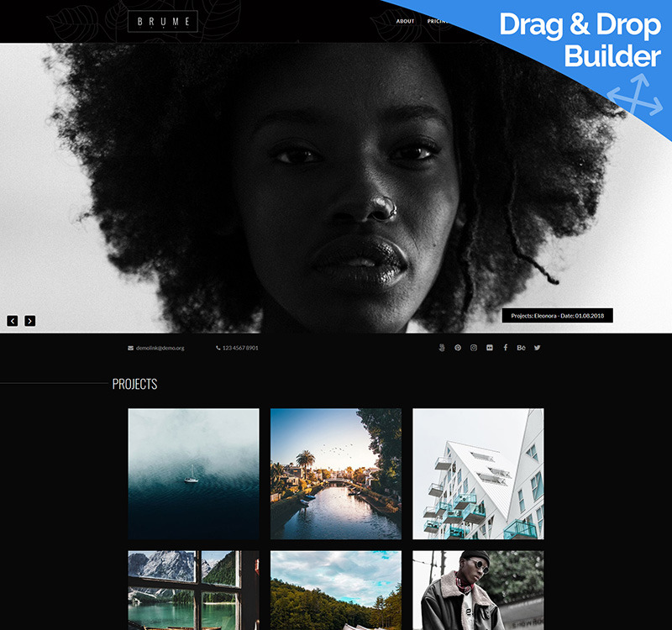Viewport: 672px width, 630px height.
Task: Open the first social icon left of the circular one
Action: tap(442, 348)
